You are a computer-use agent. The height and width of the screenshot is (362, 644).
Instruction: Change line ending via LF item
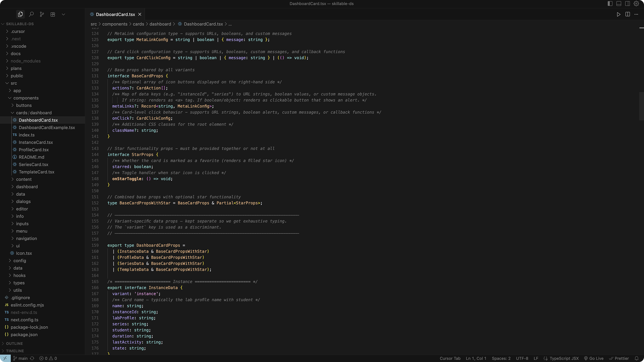536,358
